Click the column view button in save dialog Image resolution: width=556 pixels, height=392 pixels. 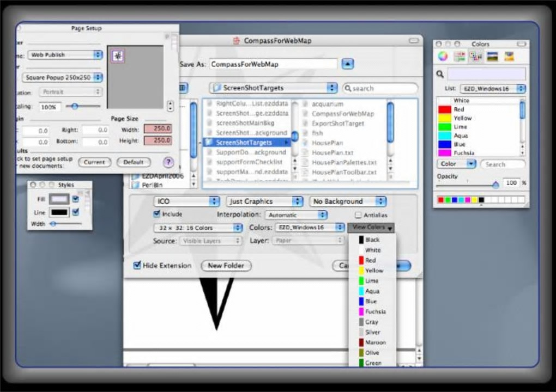coord(183,88)
